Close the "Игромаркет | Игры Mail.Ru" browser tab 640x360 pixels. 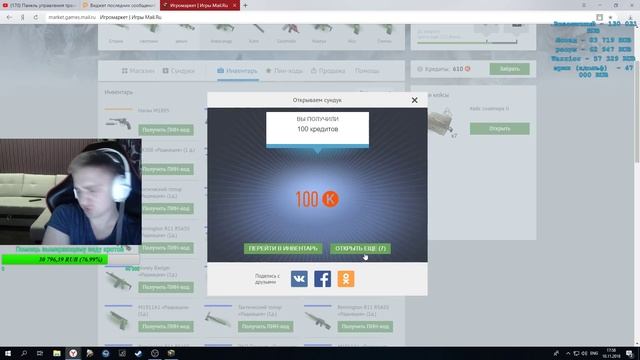pos(235,5)
